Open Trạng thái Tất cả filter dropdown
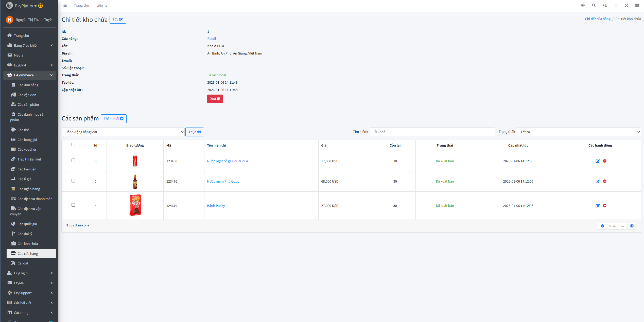The height and width of the screenshot is (322, 644). [x=579, y=132]
